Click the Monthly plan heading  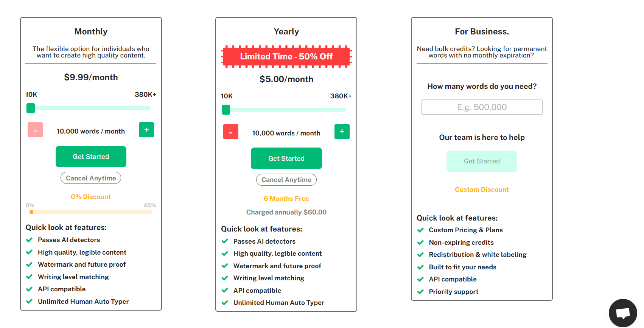click(91, 31)
